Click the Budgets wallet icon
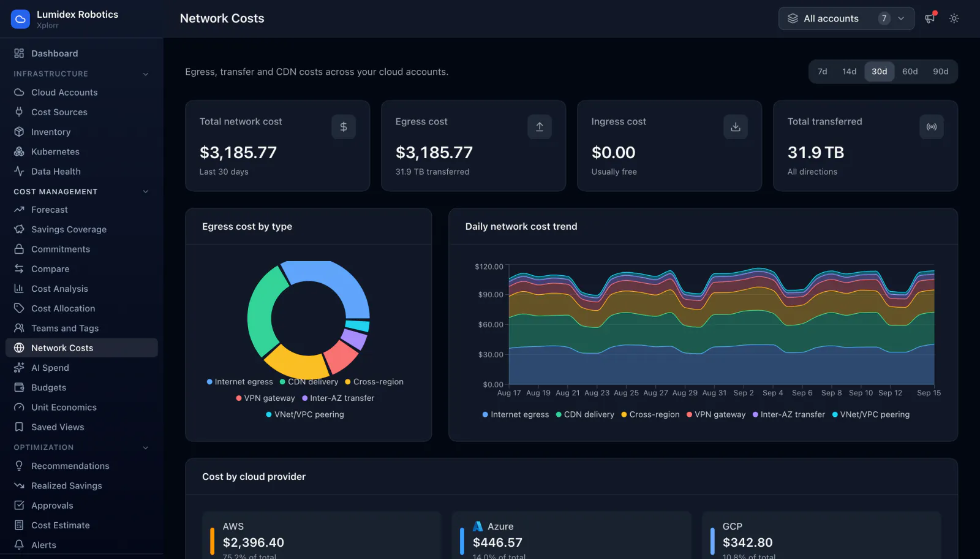 click(19, 387)
